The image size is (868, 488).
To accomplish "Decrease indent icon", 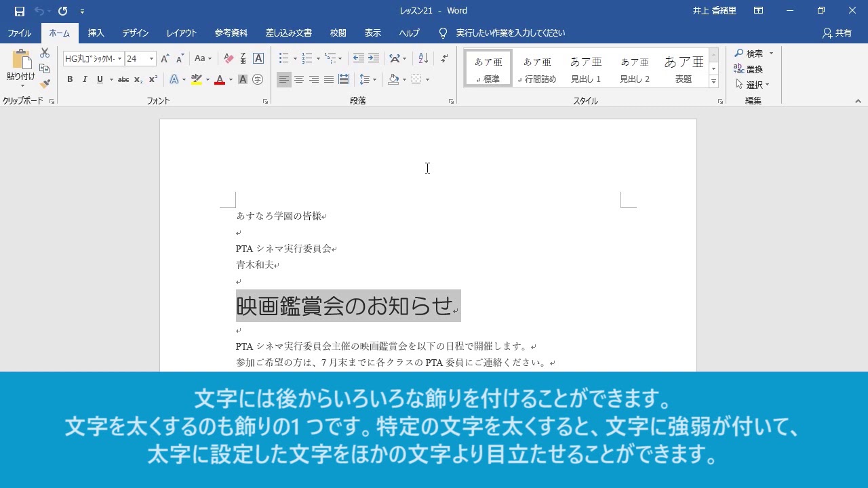I will (359, 59).
